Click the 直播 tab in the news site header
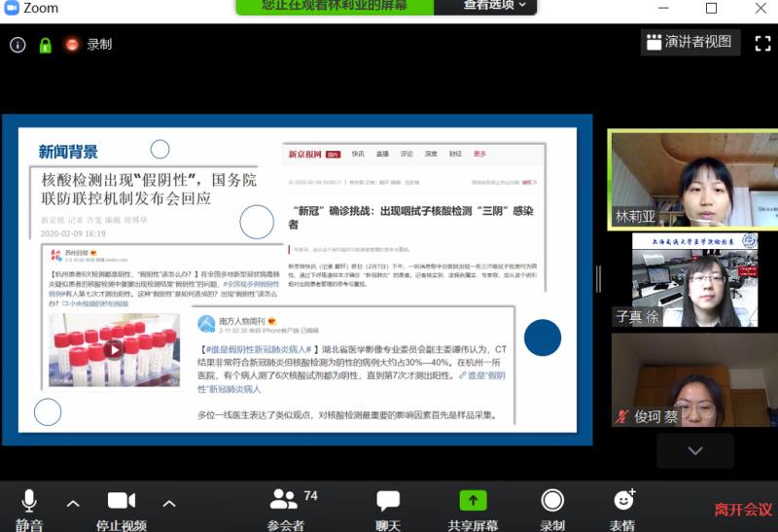Image resolution: width=778 pixels, height=532 pixels. 382,154
